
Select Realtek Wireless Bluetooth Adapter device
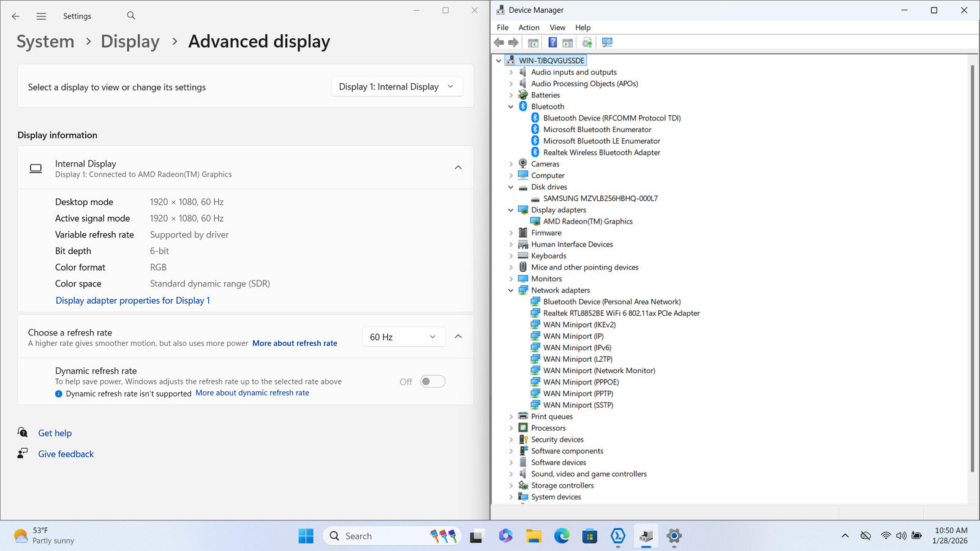click(601, 152)
